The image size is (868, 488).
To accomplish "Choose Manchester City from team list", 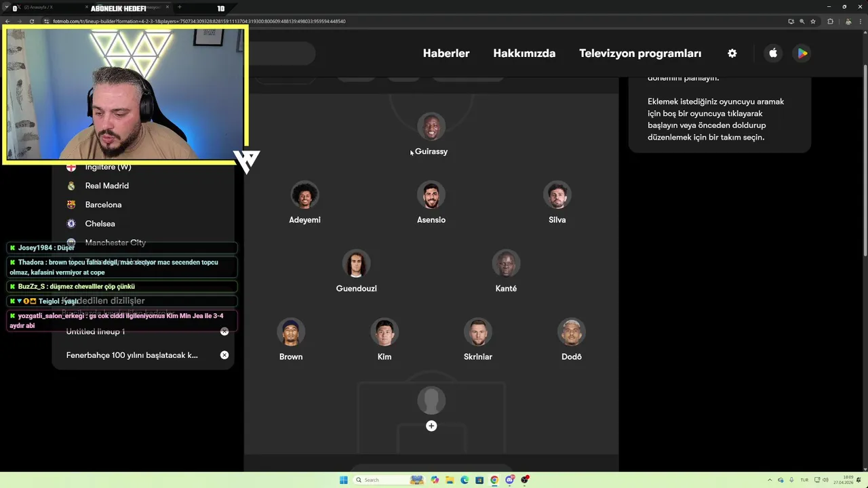I will [x=115, y=243].
